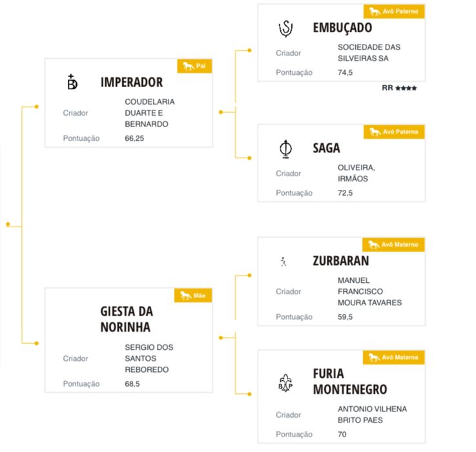This screenshot has width=476, height=452.
Task: Click the Saga breeder brand symbol
Action: (285, 149)
